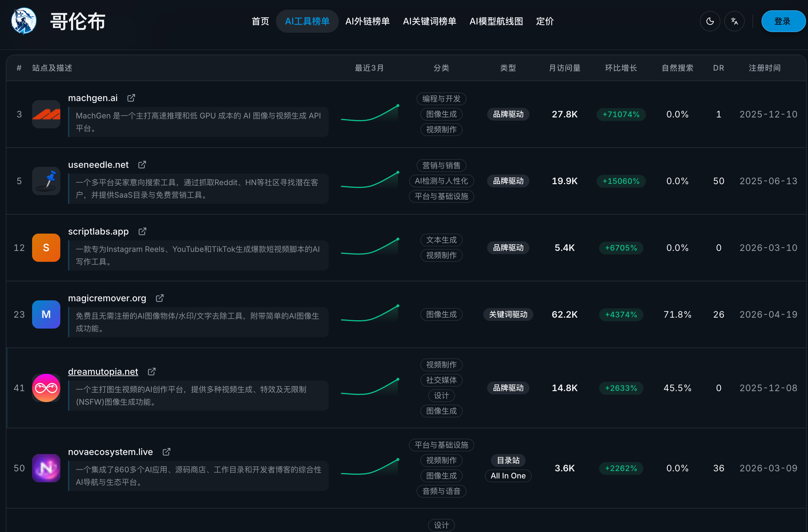Image resolution: width=808 pixels, height=532 pixels.
Task: Open the machgen.ai site link
Action: tap(93, 98)
